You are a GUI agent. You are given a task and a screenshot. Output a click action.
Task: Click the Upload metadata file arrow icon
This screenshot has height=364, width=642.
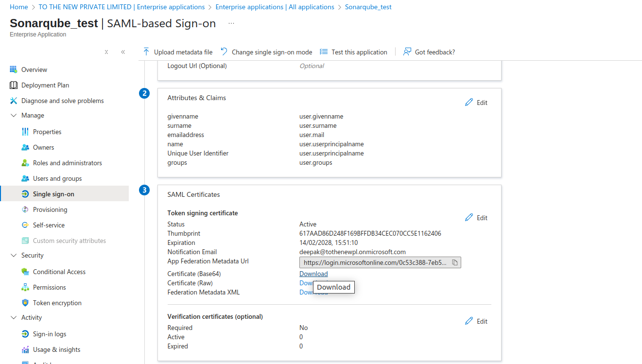pyautogui.click(x=146, y=52)
